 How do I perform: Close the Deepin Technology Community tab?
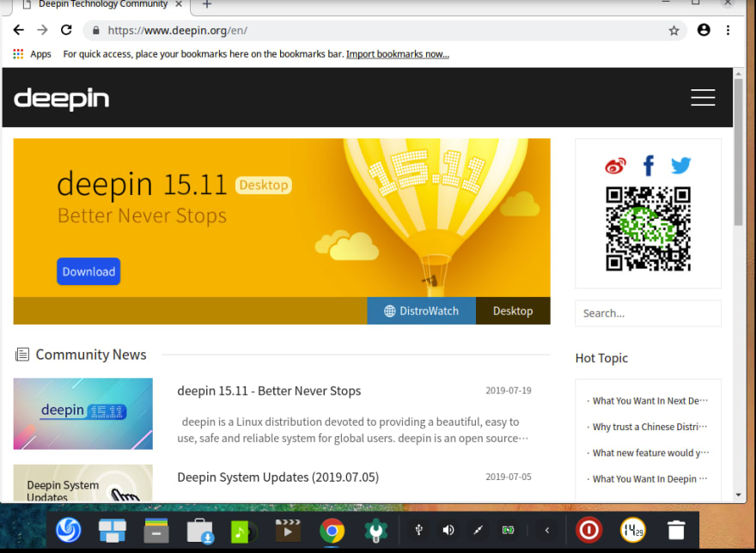pos(179,3)
